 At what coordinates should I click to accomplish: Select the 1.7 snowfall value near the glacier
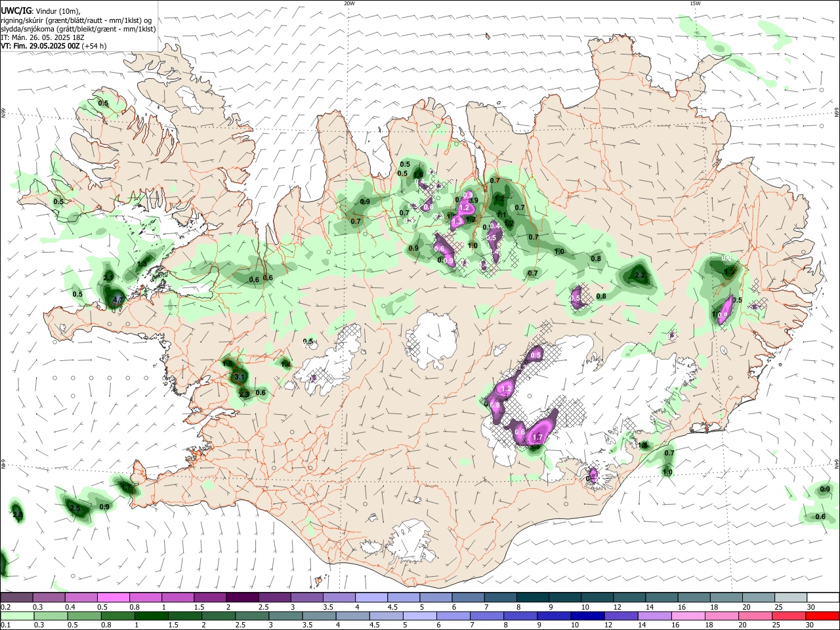pyautogui.click(x=538, y=437)
